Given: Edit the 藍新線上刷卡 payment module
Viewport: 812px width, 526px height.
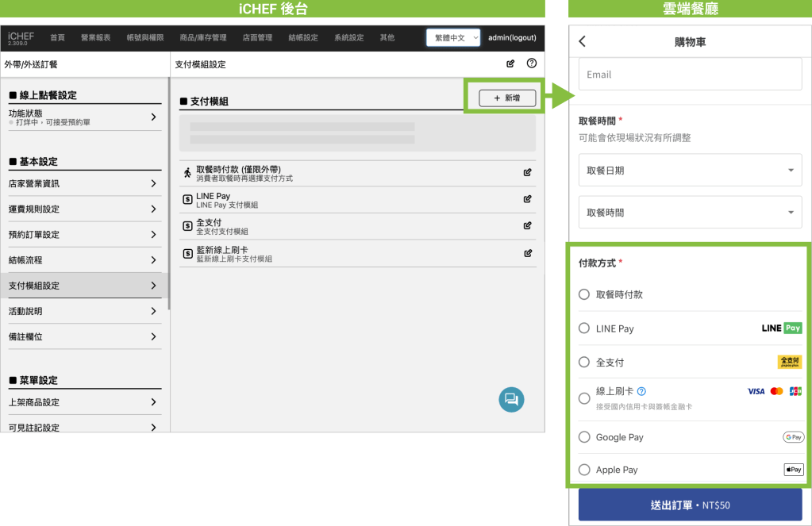Looking at the screenshot, I should (x=527, y=253).
